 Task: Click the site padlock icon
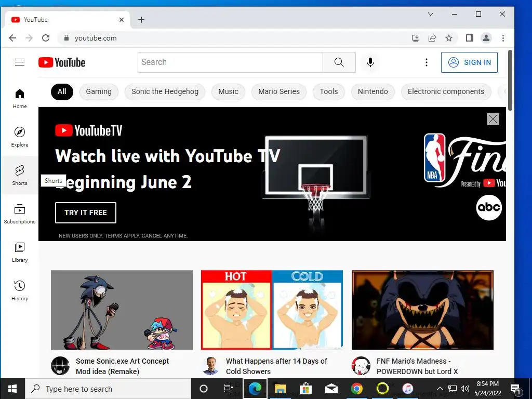66,38
